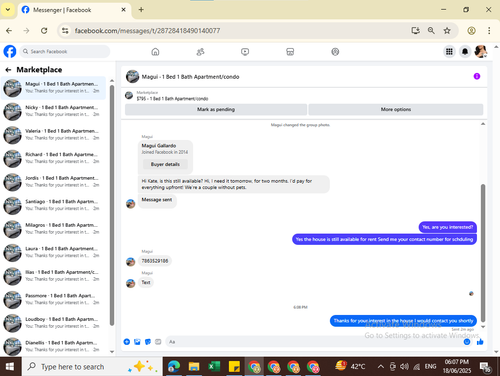500x376 pixels.
Task: Open the apps grid menu icon
Action: [x=449, y=51]
